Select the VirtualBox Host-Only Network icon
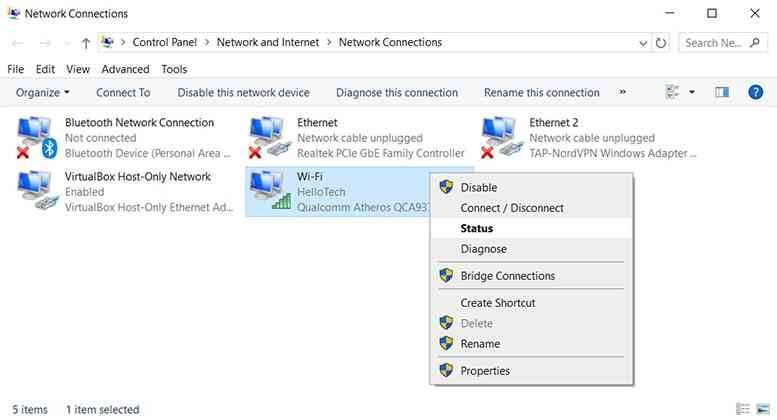This screenshot has width=777, height=420. 37,191
